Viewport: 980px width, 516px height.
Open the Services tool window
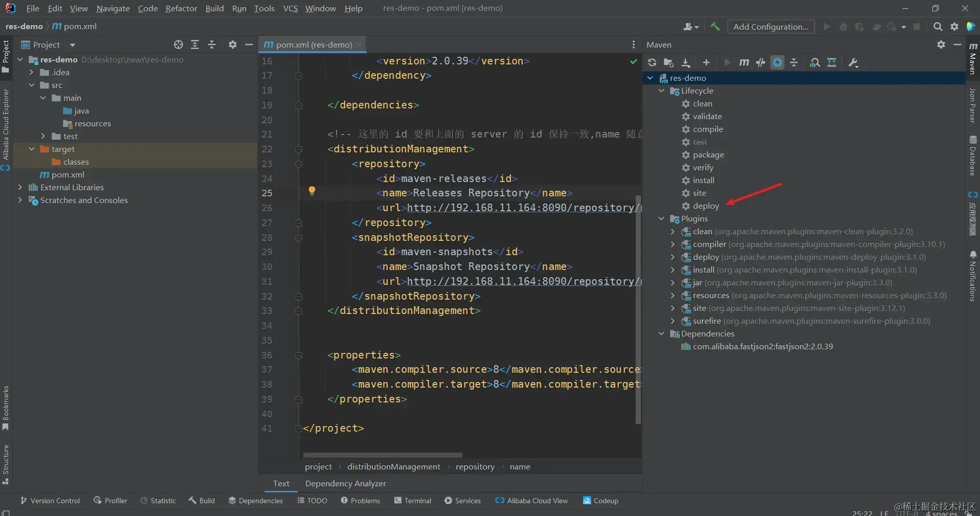[x=463, y=501]
